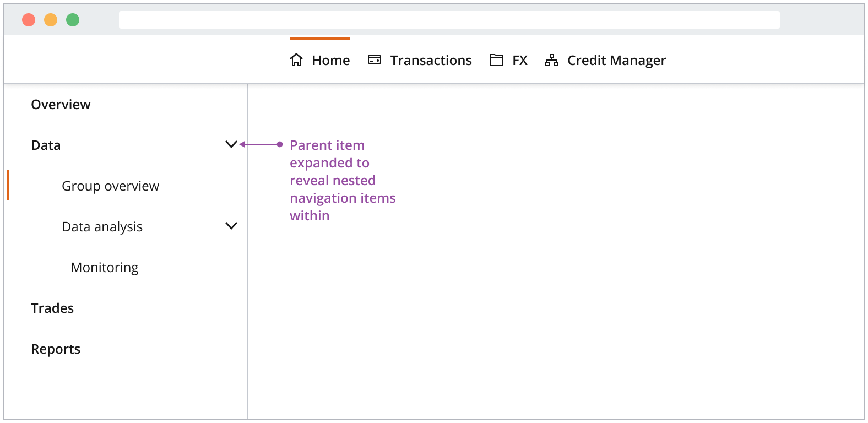Click the hierarchy icon beside Credit Manager
Viewport: 868px width, 423px height.
(552, 60)
